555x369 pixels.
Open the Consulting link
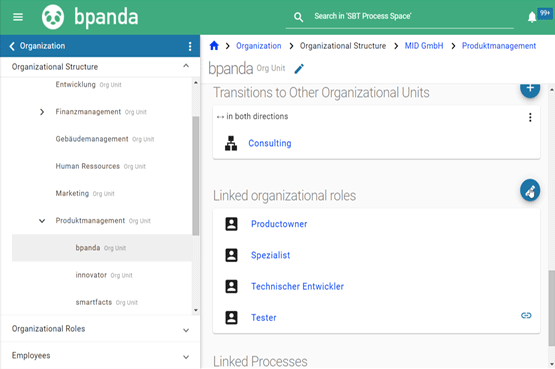[x=270, y=143]
